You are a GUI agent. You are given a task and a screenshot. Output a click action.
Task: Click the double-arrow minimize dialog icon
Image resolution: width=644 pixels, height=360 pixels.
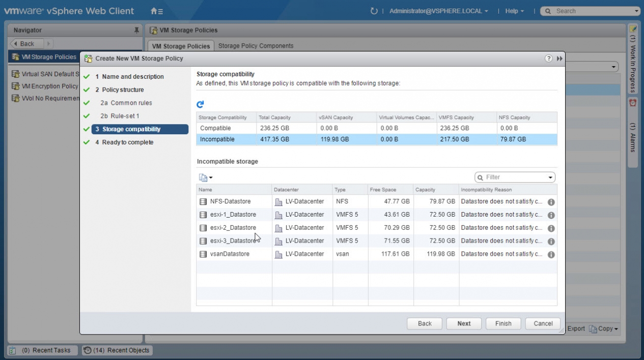tap(559, 58)
